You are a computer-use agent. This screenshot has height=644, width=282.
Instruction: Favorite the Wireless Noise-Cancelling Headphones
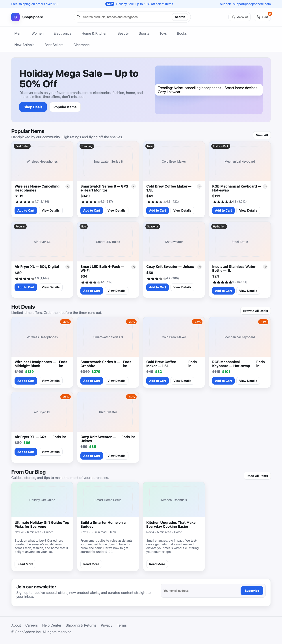click(68, 186)
